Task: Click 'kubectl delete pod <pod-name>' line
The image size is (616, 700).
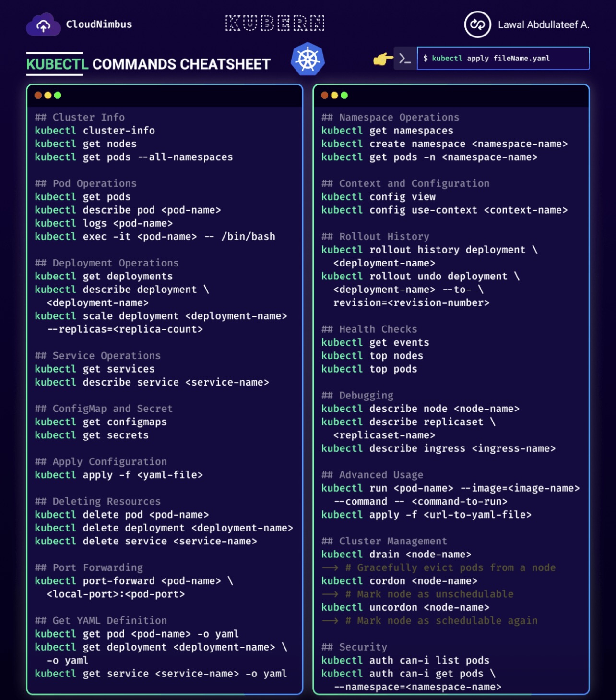Action: pos(122,515)
